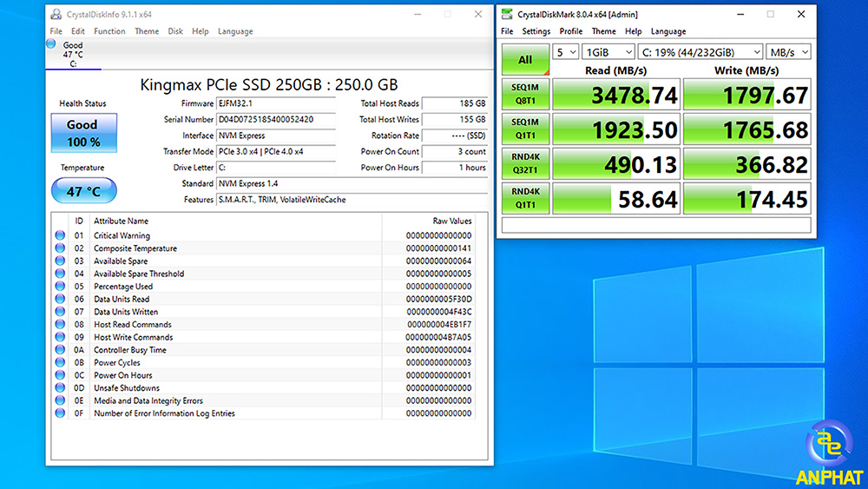Run the RND4K Q1T1 test button
Image resolution: width=868 pixels, height=489 pixels.
[525, 198]
